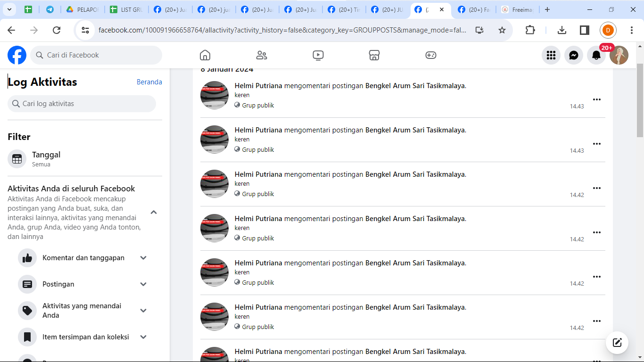This screenshot has width=644, height=362.
Task: Expand Komentar dan tanggapan chevron
Action: pos(144,258)
